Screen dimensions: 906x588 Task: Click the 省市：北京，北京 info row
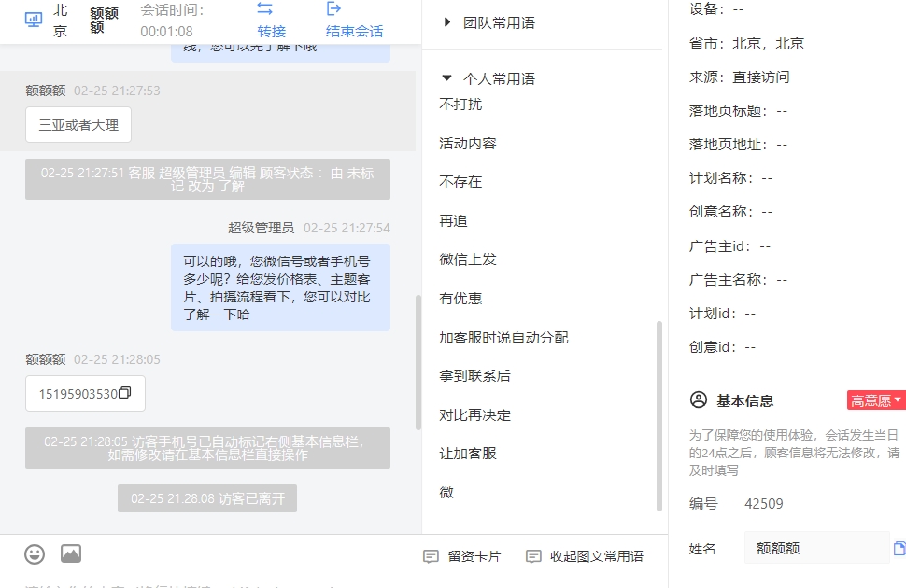[746, 43]
